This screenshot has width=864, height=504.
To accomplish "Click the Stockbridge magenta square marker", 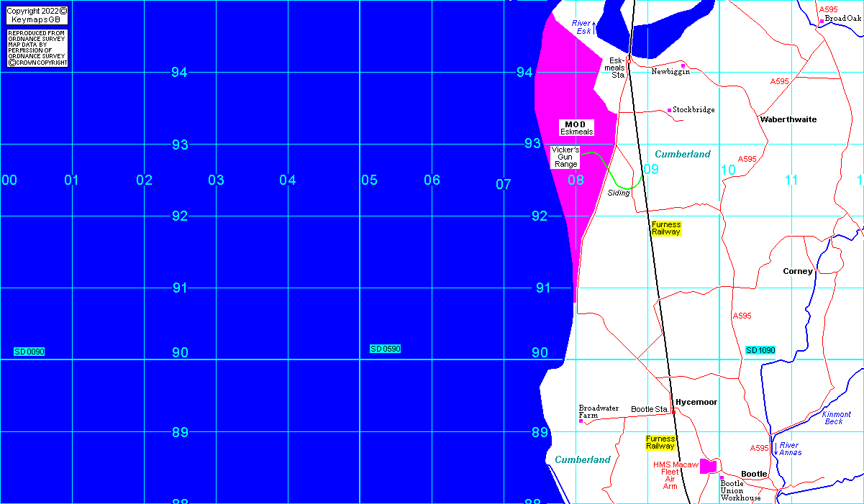I will tap(669, 110).
